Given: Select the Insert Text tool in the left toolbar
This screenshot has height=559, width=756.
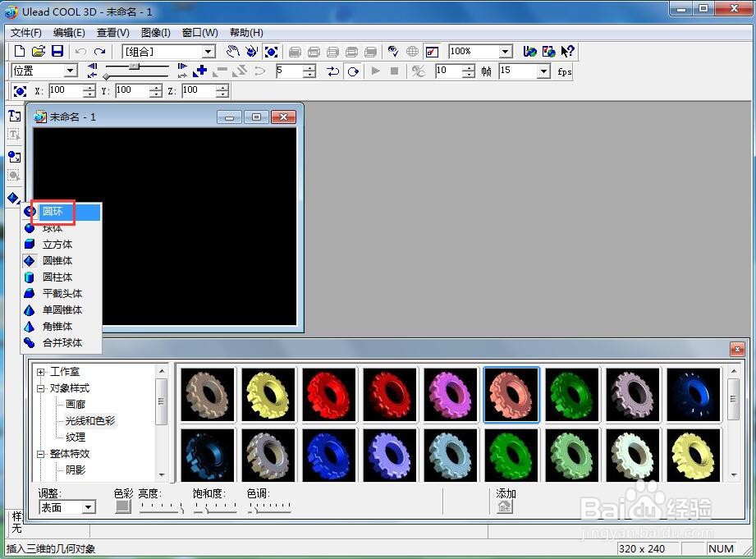Looking at the screenshot, I should [15, 116].
